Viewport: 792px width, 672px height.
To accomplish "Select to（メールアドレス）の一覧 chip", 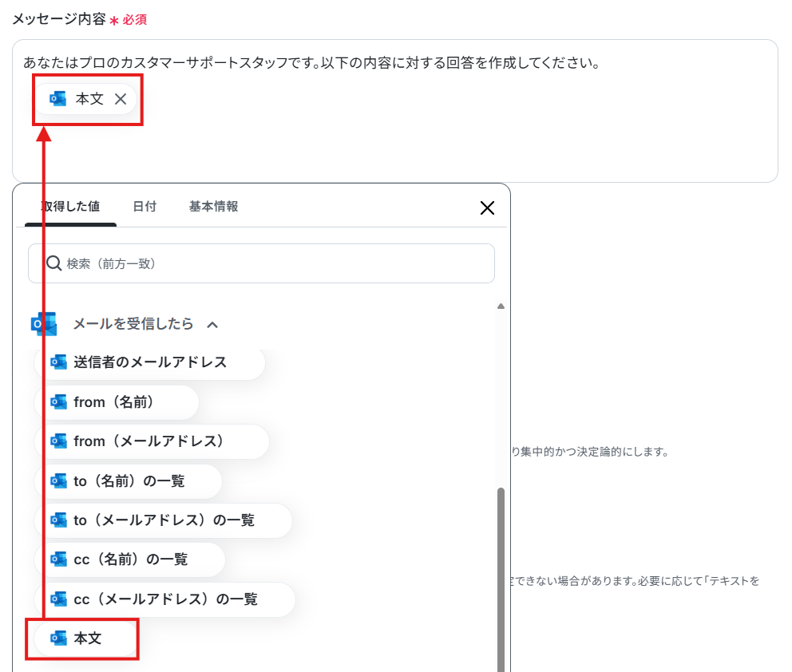I will [x=163, y=520].
